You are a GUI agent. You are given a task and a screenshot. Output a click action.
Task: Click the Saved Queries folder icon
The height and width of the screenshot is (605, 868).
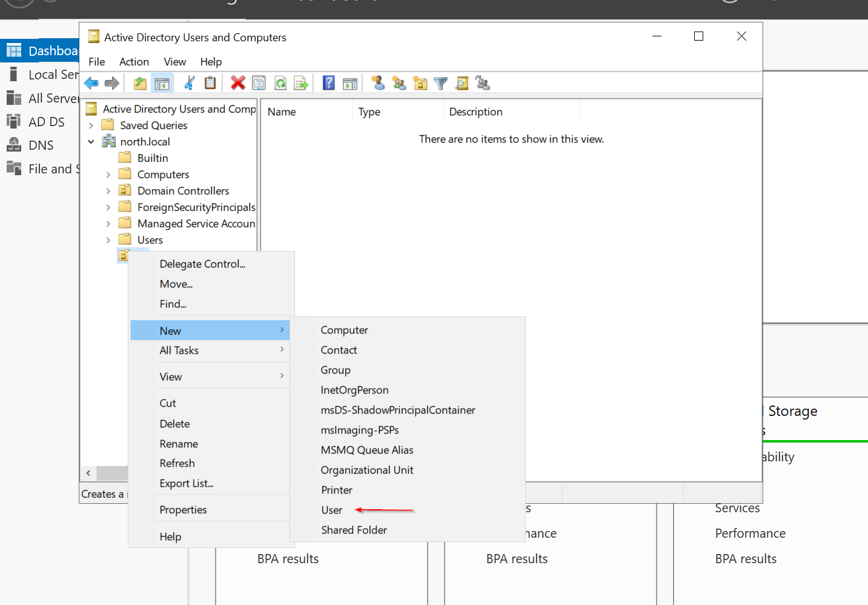[x=108, y=125]
